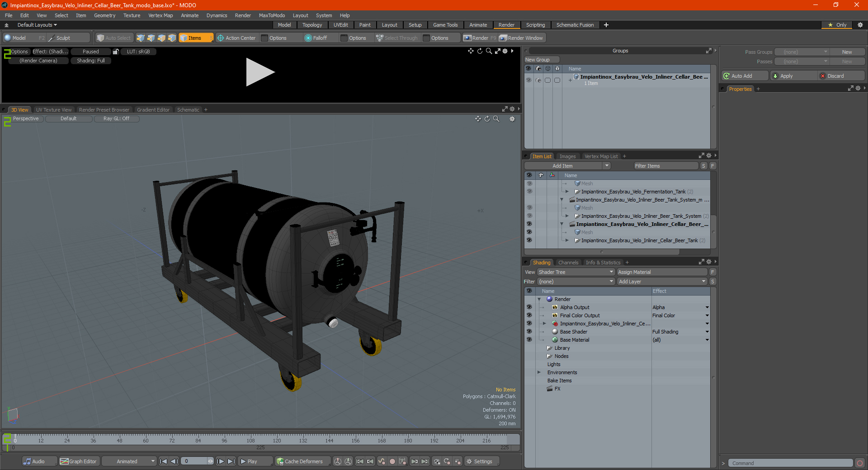Toggle eye for Impiantinox_Easybrau_Velo_Inliner_Cellar_Beer_Tank item
868x470 pixels.
coord(529,240)
